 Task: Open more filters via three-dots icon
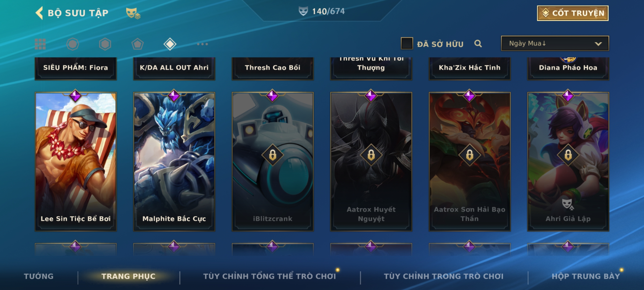coord(202,44)
